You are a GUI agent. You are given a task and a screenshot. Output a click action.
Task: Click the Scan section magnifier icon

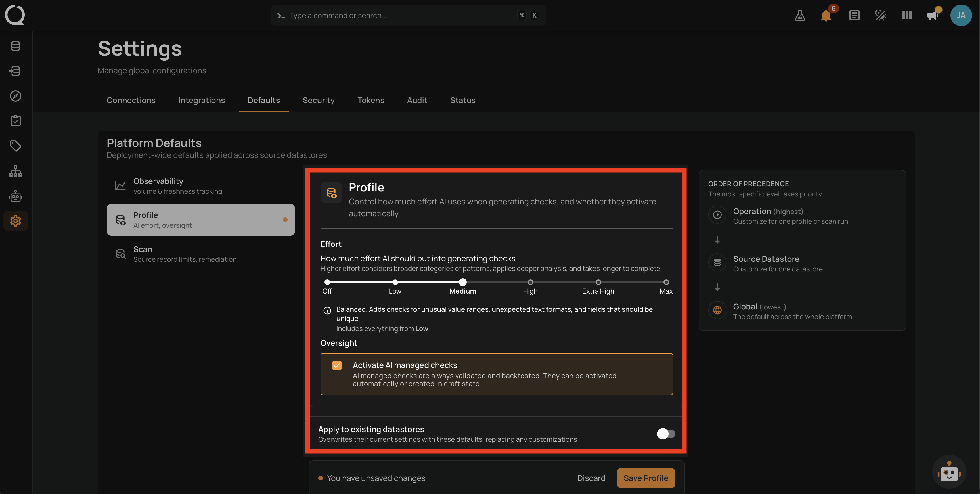point(121,254)
